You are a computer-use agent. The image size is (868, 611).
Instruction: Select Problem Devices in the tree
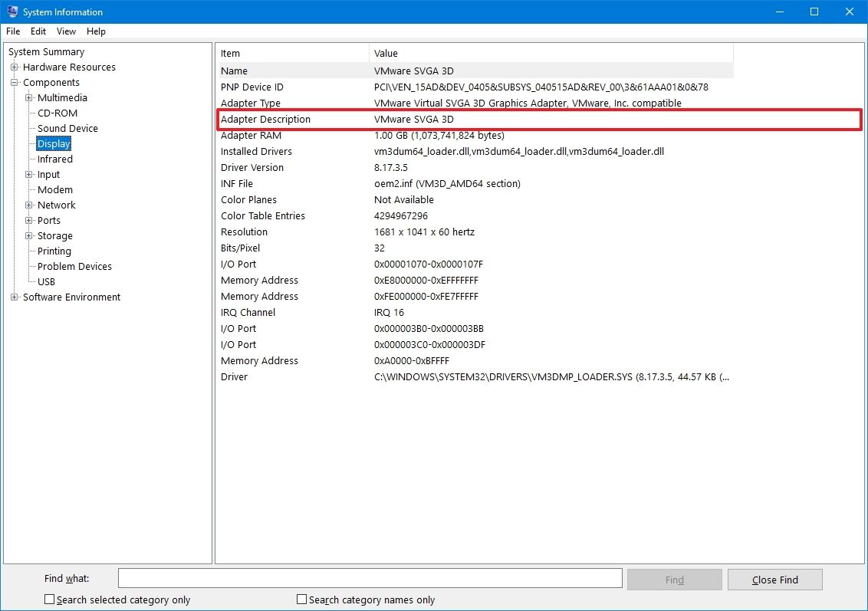pyautogui.click(x=73, y=266)
